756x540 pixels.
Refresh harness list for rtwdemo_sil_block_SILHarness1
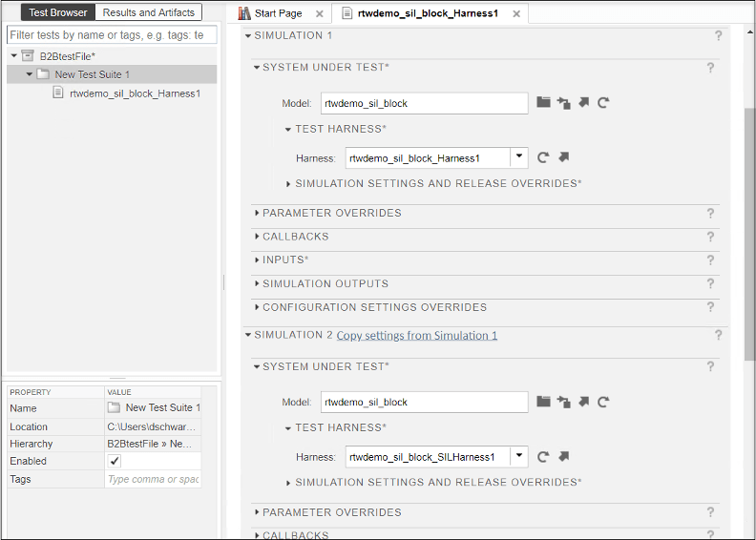(x=543, y=457)
